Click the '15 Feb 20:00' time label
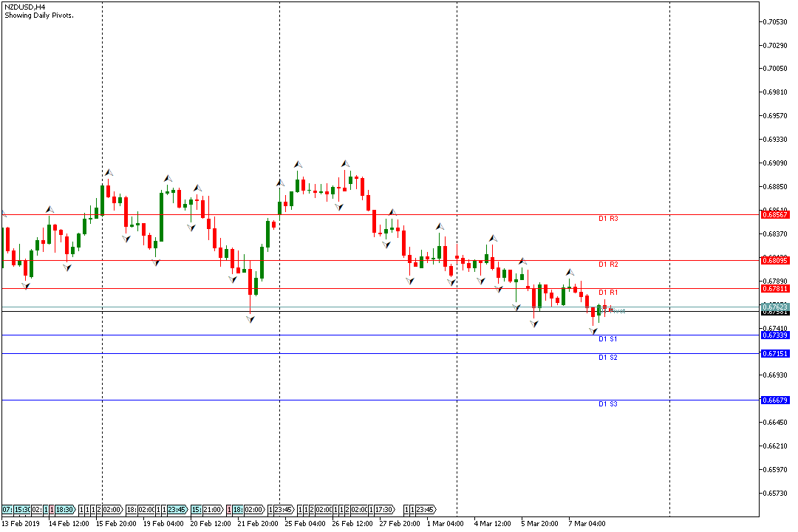Viewport: 798px width, 532px height. (116, 523)
